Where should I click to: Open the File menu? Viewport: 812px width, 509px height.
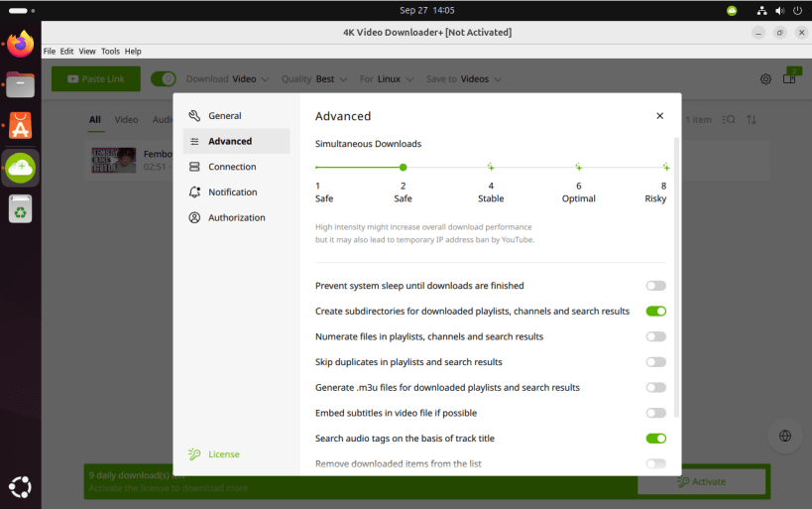(50, 52)
